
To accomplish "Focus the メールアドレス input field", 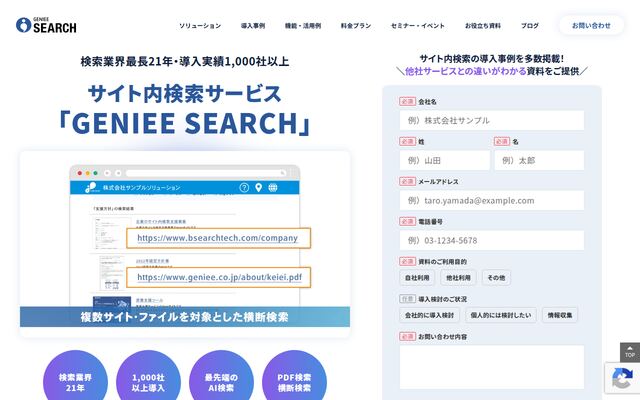I will pos(492,200).
